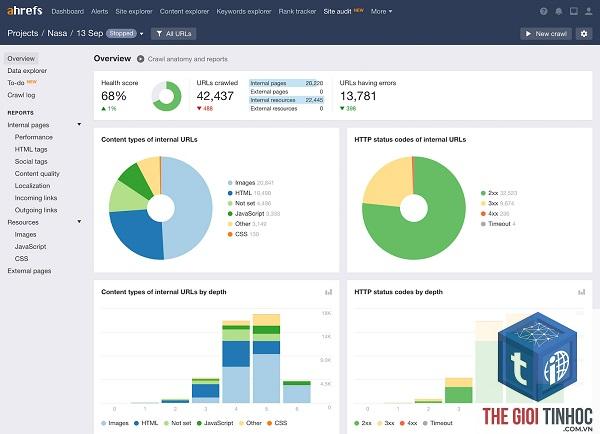
Task: Toggle JavaScript legend in pie chart
Action: click(x=254, y=214)
